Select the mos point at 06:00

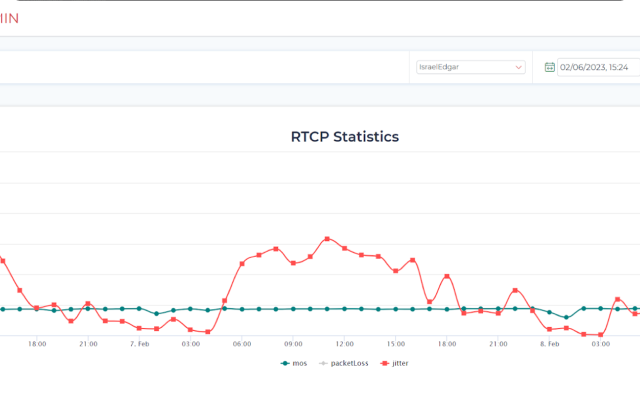click(242, 309)
